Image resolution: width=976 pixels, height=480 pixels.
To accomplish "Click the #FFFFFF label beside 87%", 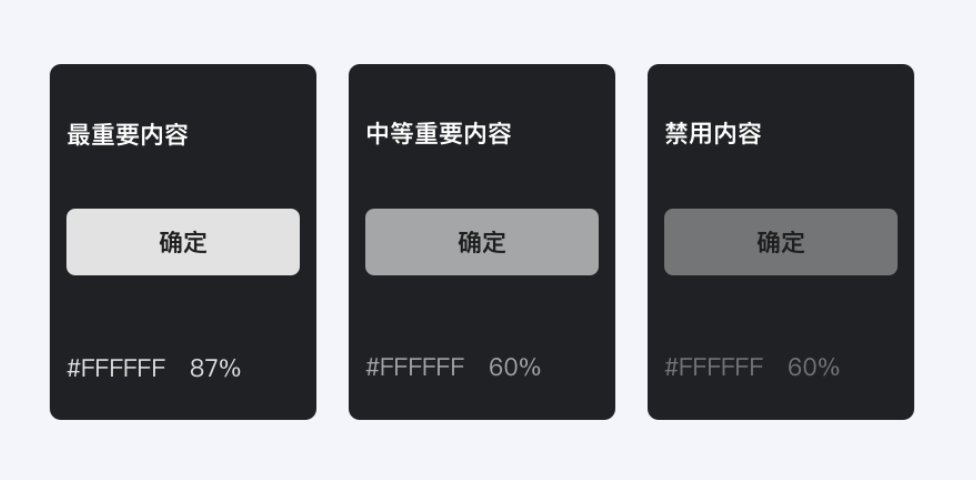I will tap(116, 368).
